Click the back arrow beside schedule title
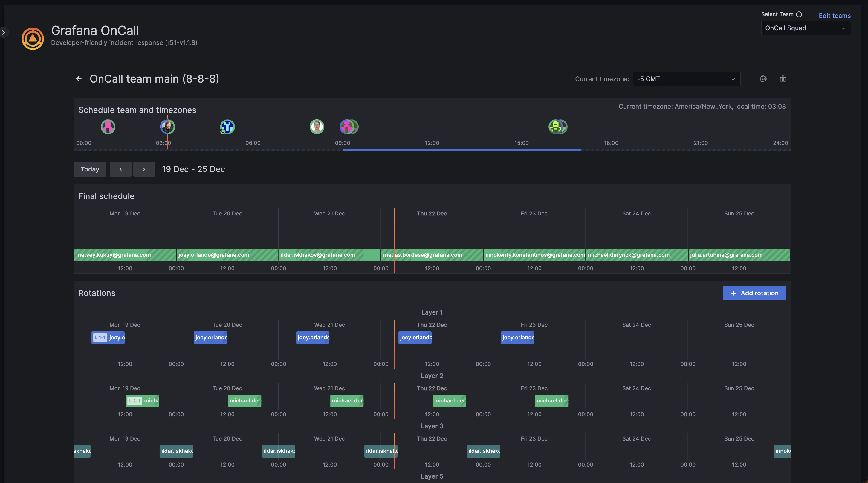Image resolution: width=868 pixels, height=483 pixels. [79, 79]
